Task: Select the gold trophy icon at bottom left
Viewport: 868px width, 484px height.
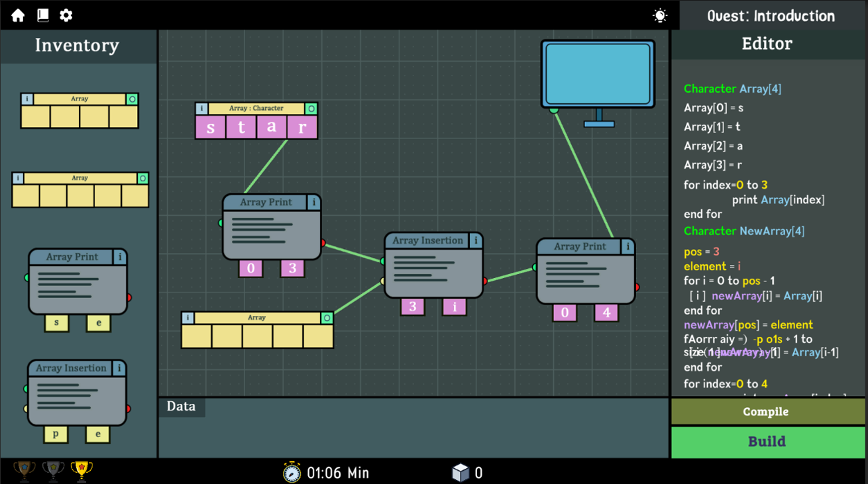Action: (x=81, y=471)
